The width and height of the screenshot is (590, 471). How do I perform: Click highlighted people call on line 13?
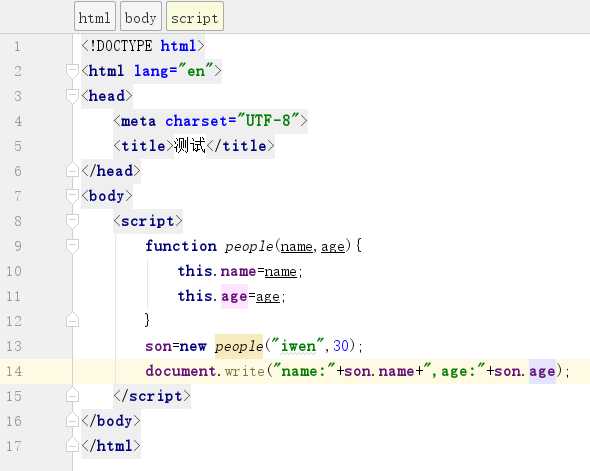tap(239, 346)
